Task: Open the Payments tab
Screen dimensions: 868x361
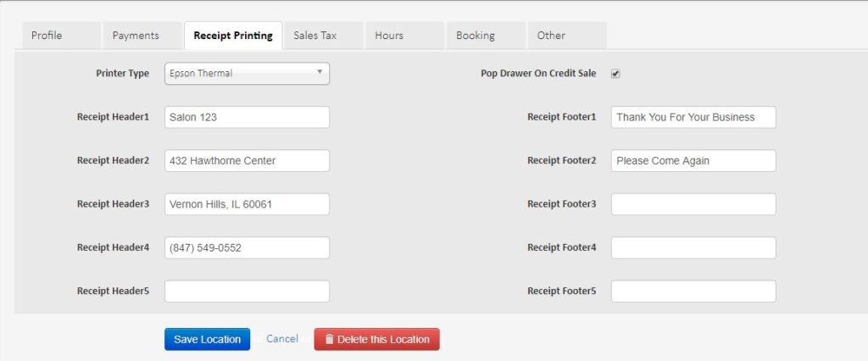Action: pos(136,36)
